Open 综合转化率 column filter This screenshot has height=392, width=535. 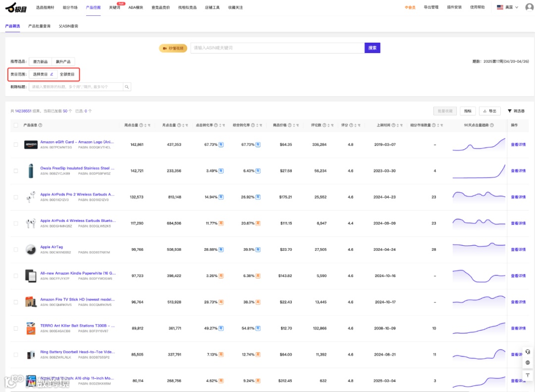point(261,125)
